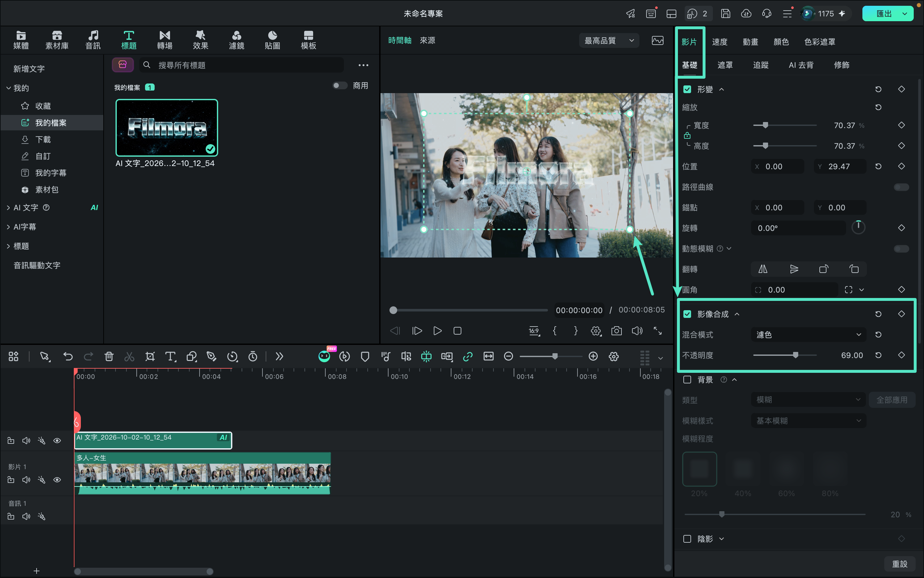Viewport: 924px width, 578px height.
Task: Select the crop tool in timeline toolbar
Action: 150,356
